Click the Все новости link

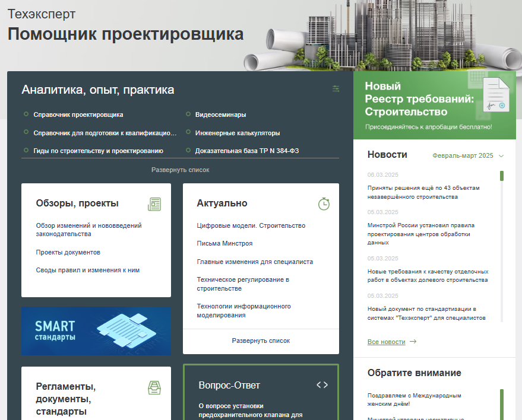point(386,342)
